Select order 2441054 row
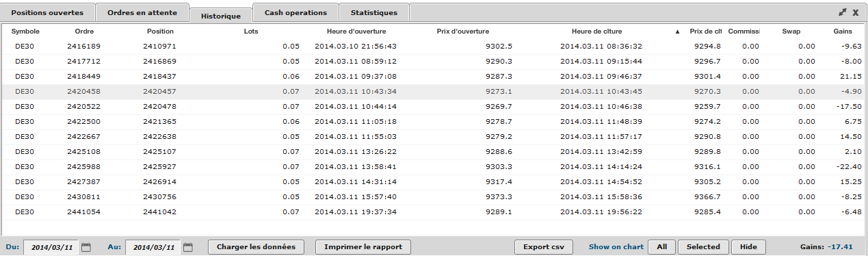The image size is (868, 256). [434, 212]
